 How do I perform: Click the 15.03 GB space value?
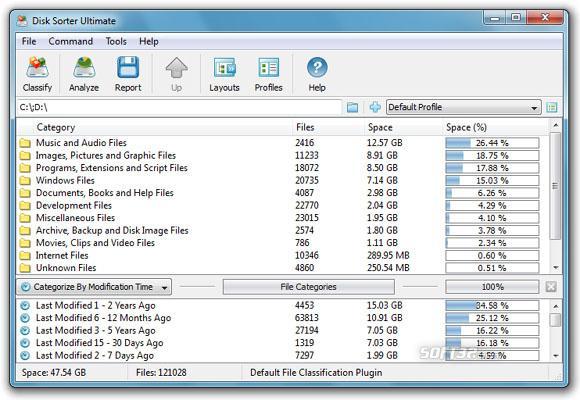point(385,306)
